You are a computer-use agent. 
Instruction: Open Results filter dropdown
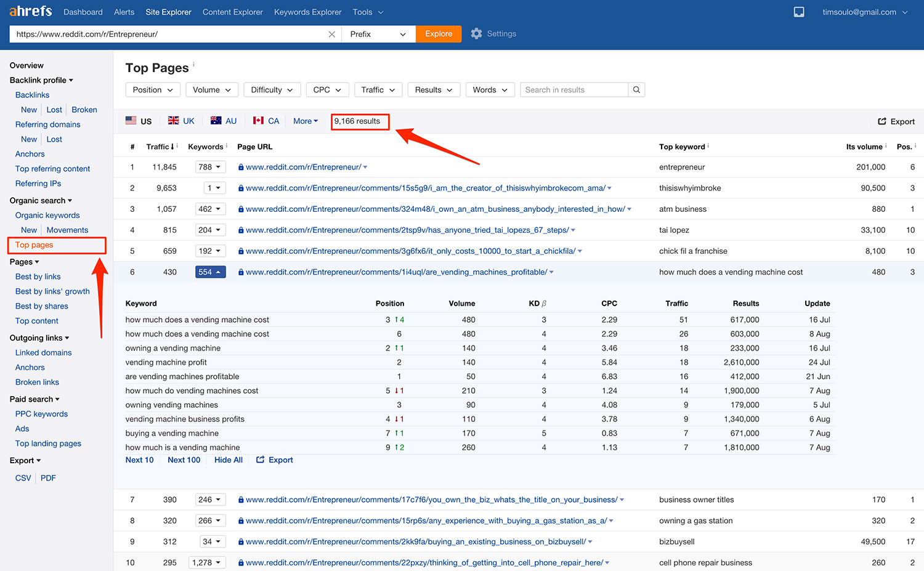point(434,90)
